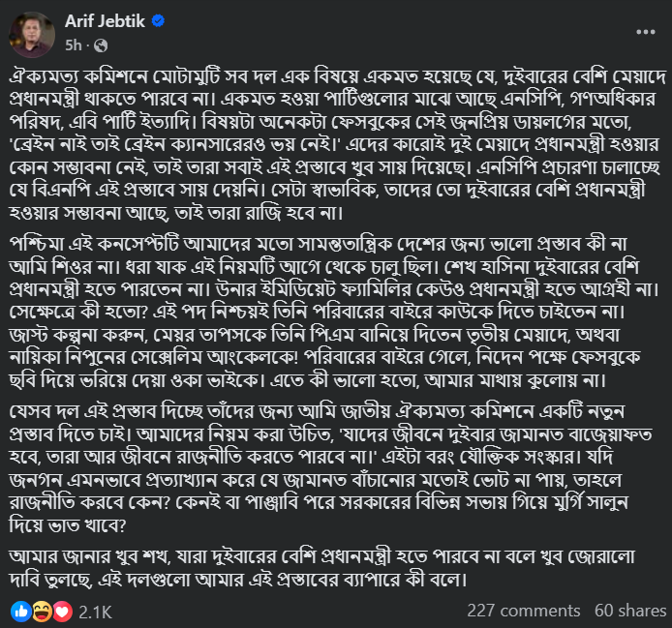Visit the Arif Jebtik profile name link

[x=105, y=21]
